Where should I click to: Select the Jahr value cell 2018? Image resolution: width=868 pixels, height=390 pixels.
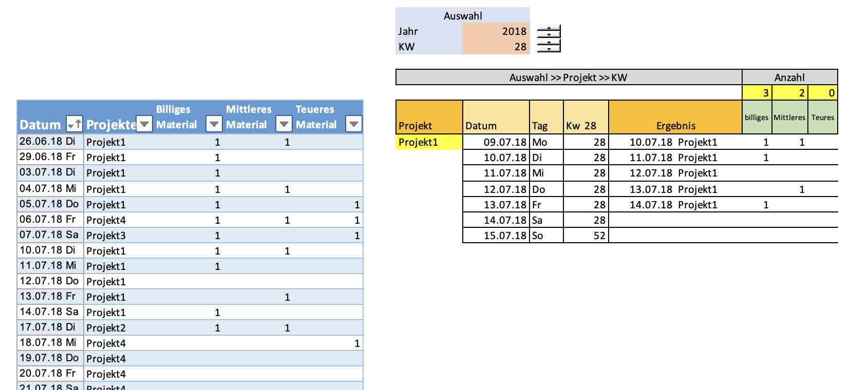pyautogui.click(x=496, y=31)
